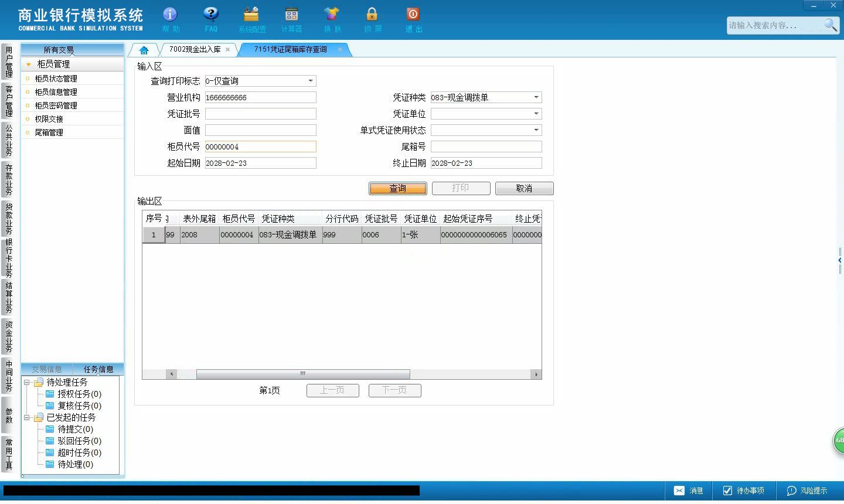Close the 7151凭证尾箱库存查询 tab
This screenshot has width=844, height=504.
(340, 50)
